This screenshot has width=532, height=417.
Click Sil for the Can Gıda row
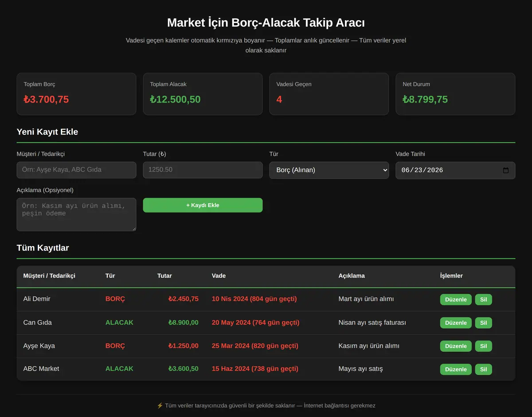pos(483,323)
